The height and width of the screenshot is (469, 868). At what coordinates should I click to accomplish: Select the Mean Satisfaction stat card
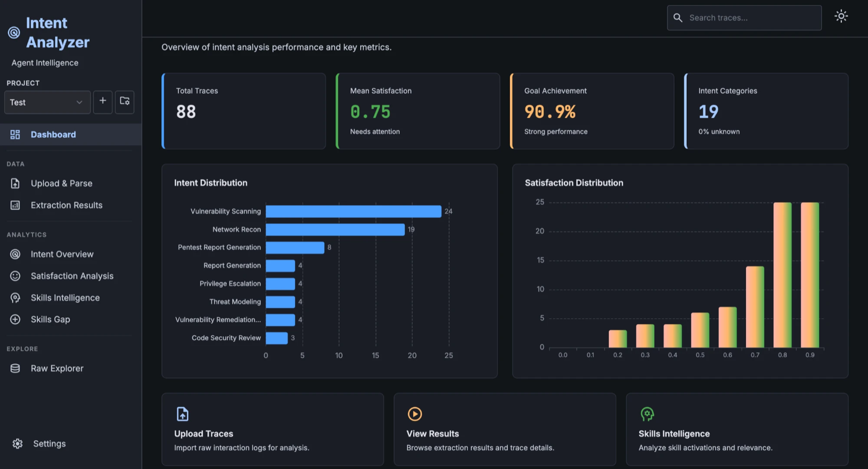[x=418, y=111]
